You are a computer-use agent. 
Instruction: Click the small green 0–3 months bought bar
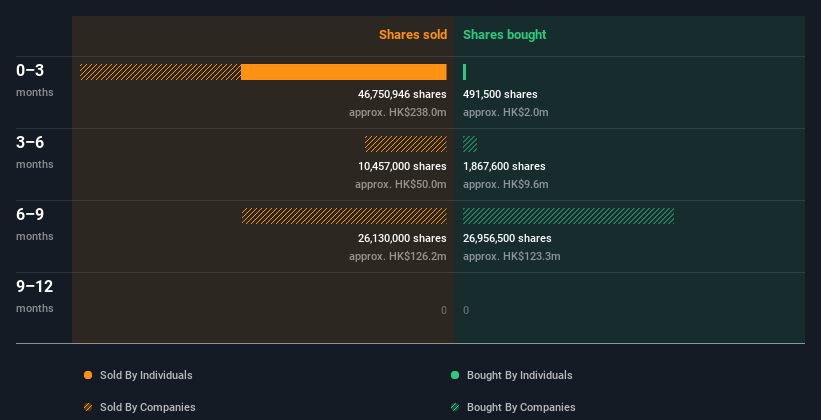464,72
